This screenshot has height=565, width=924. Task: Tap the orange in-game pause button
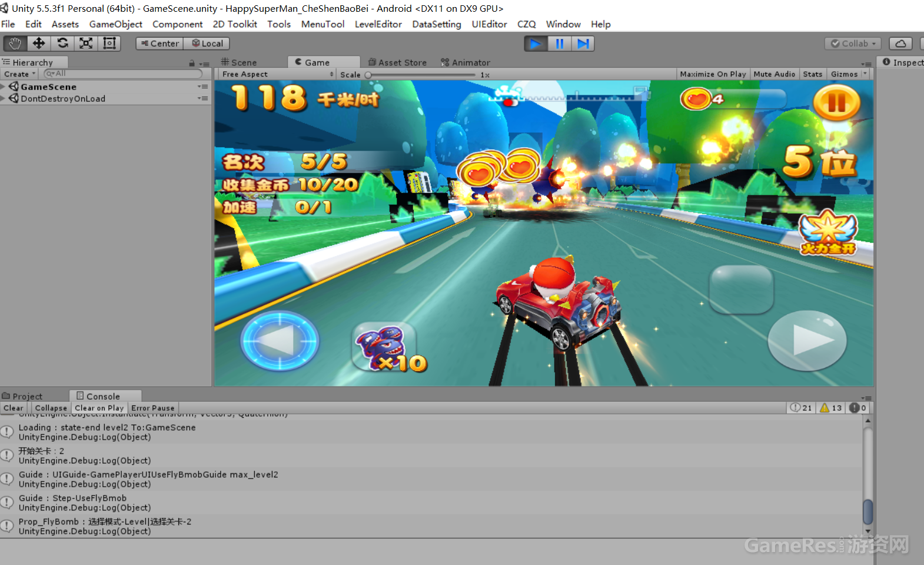[x=836, y=102]
